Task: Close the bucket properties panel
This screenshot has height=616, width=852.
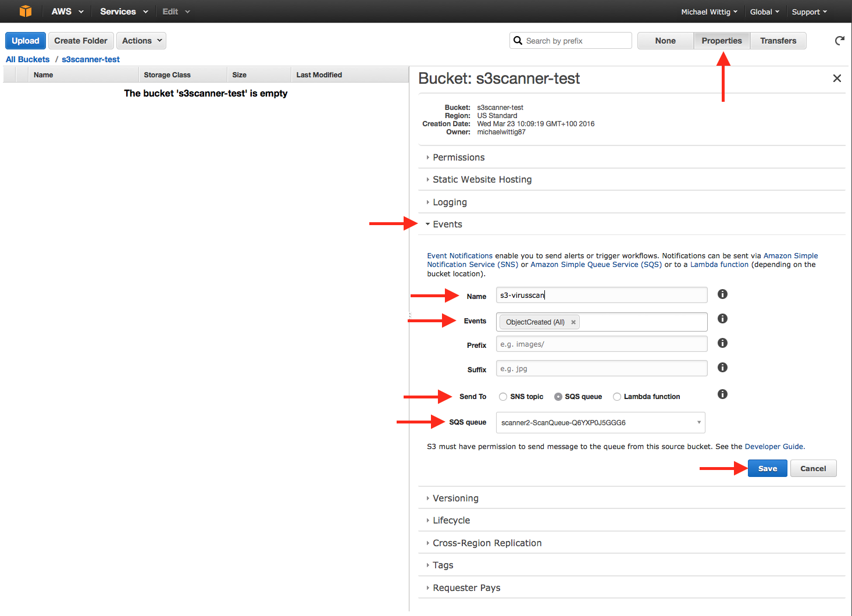Action: tap(837, 78)
